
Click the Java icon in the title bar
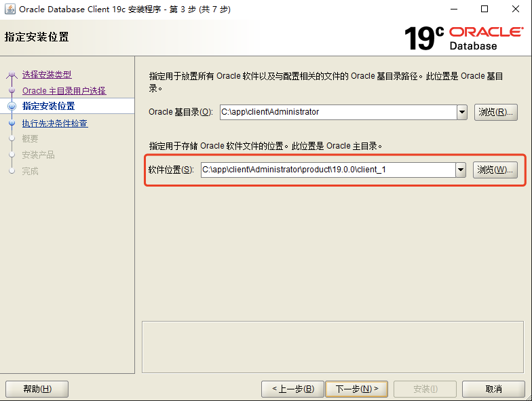click(x=9, y=9)
